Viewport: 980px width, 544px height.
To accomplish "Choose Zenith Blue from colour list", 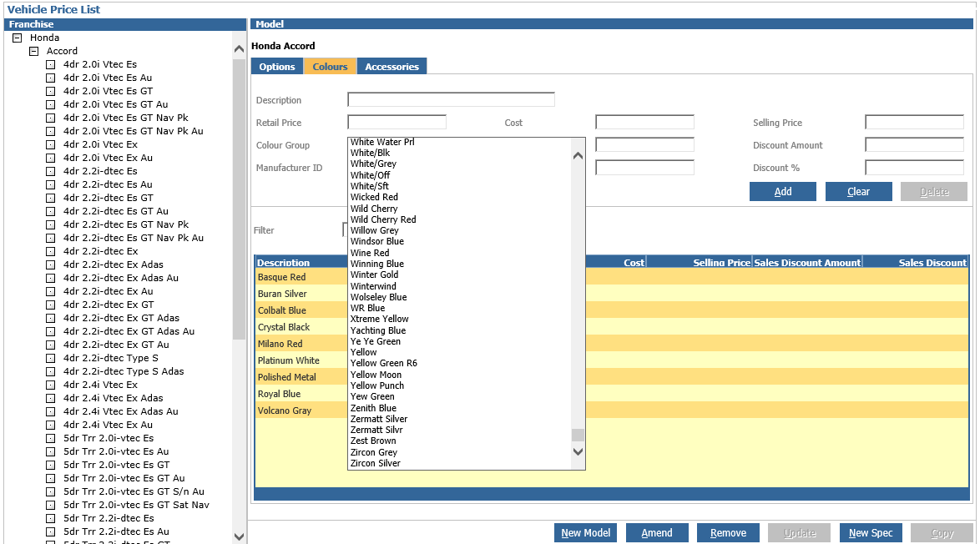I will tap(373, 408).
